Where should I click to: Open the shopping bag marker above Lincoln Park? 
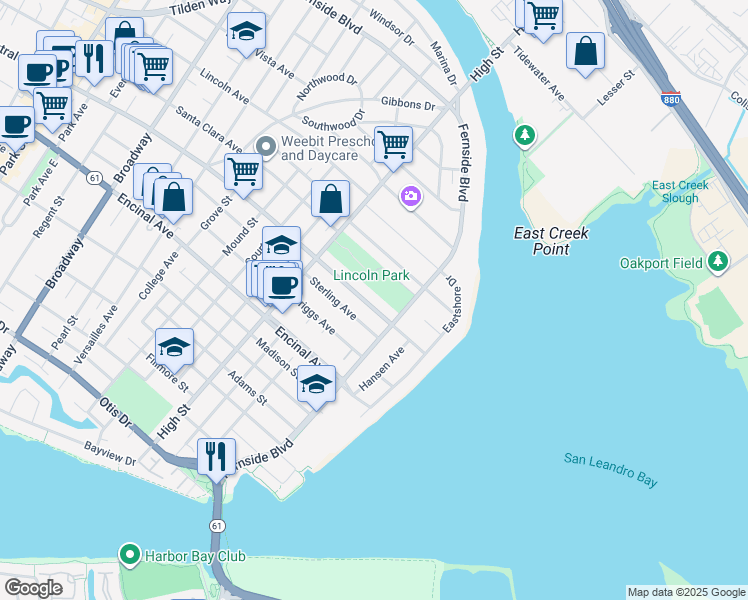pos(330,198)
